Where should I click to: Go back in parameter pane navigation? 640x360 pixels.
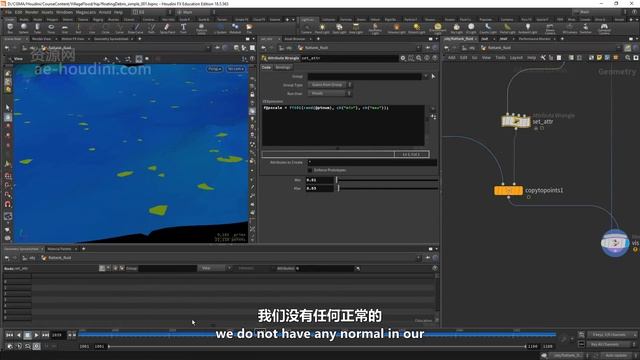(264, 48)
